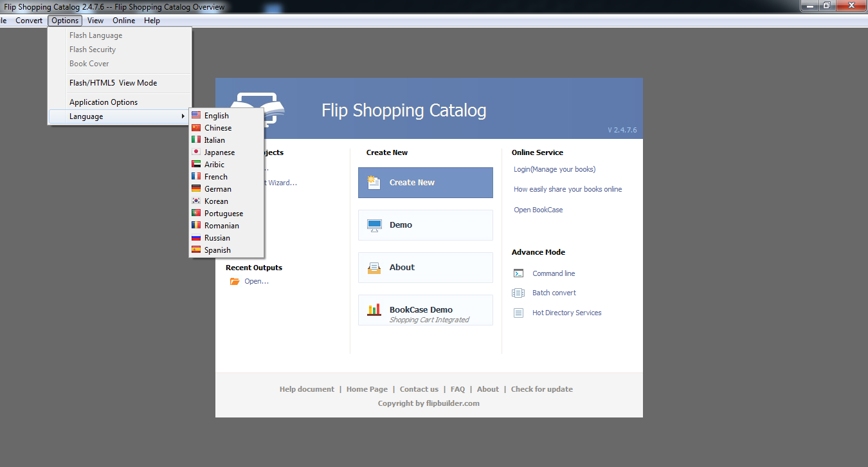Viewport: 868px width, 467px height.
Task: Click the Open BookCase link
Action: pos(538,210)
